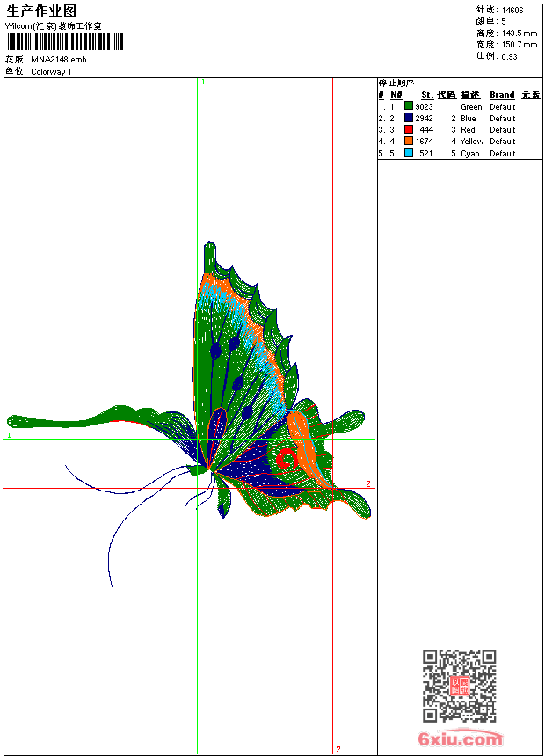Click the 生产作业图 worksheet title
This screenshot has height=756, width=545.
coord(41,11)
